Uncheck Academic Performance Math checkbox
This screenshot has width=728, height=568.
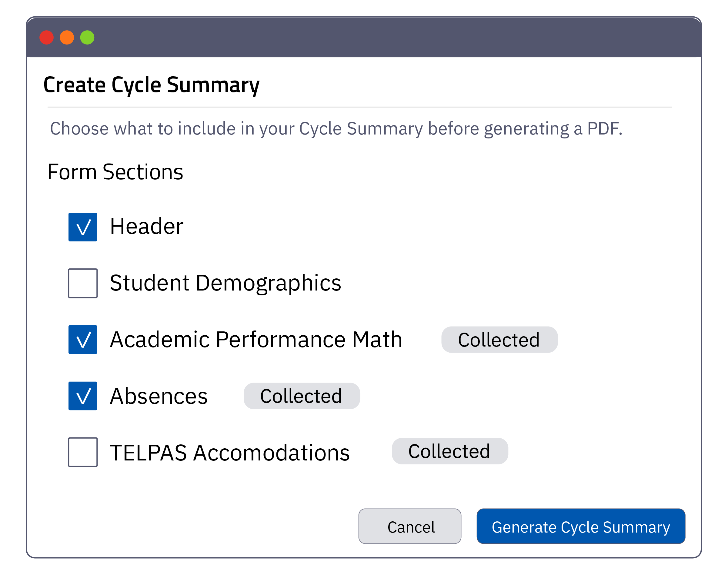[83, 340]
